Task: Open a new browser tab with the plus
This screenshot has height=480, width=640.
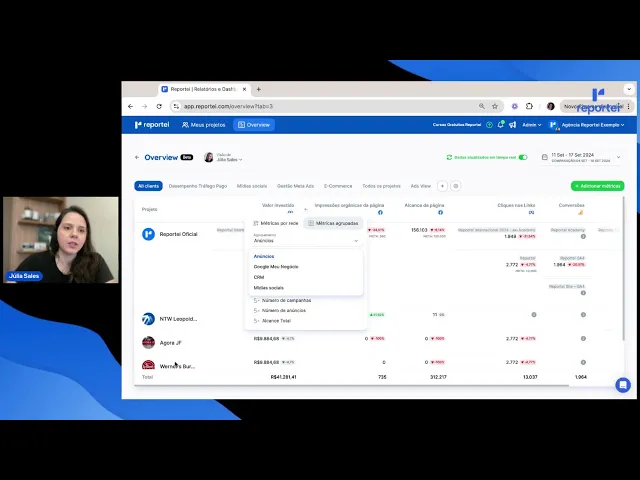Action: tap(258, 89)
